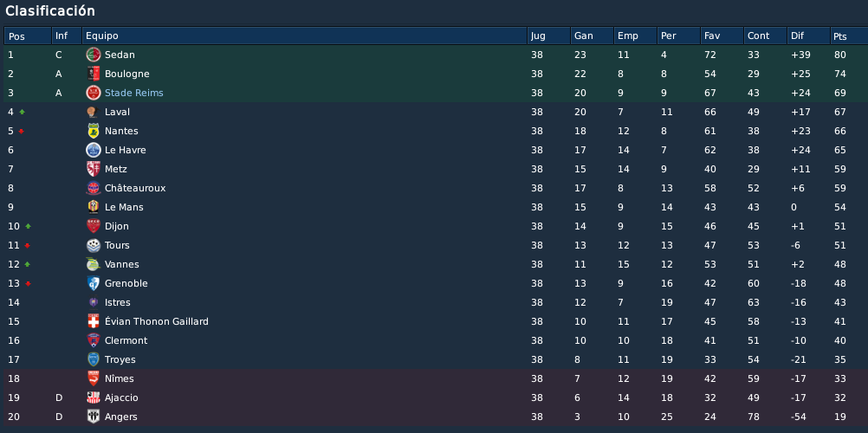Viewport: 868px width, 433px height.
Task: Open the Troyes team name
Action: tap(120, 360)
